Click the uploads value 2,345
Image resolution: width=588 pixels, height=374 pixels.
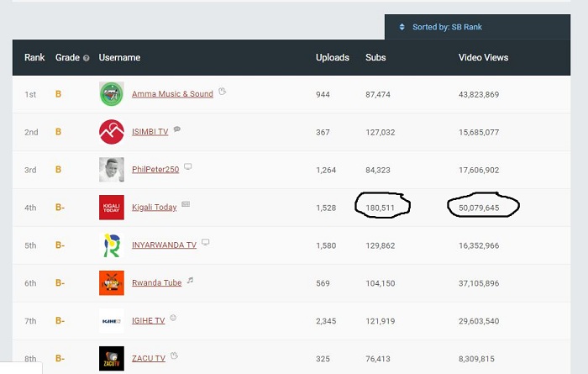click(x=326, y=321)
